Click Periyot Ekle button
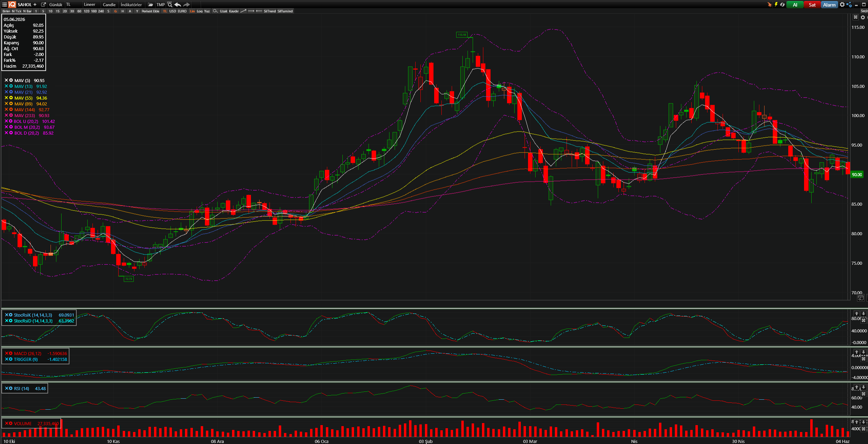The image size is (868, 444). point(151,11)
